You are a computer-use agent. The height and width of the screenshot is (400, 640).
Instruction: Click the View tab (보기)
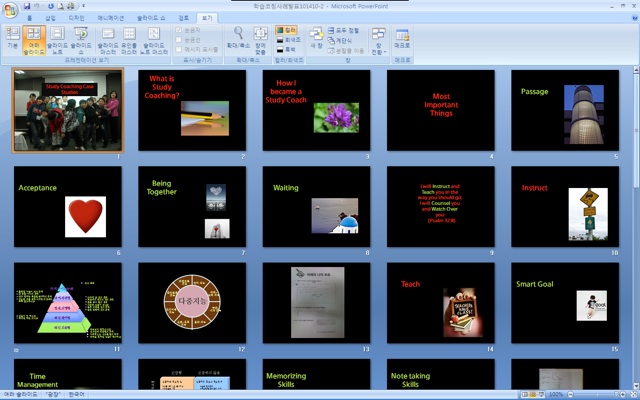pyautogui.click(x=207, y=18)
